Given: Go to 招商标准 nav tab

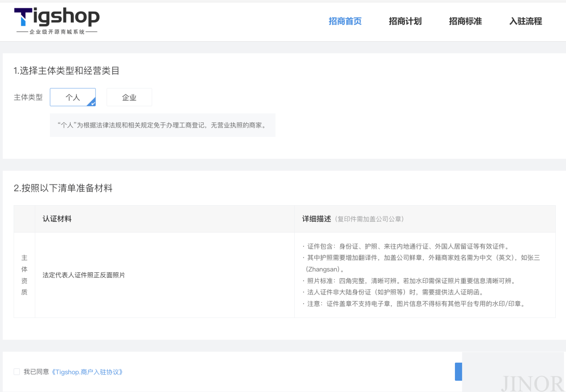Looking at the screenshot, I should pos(465,21).
